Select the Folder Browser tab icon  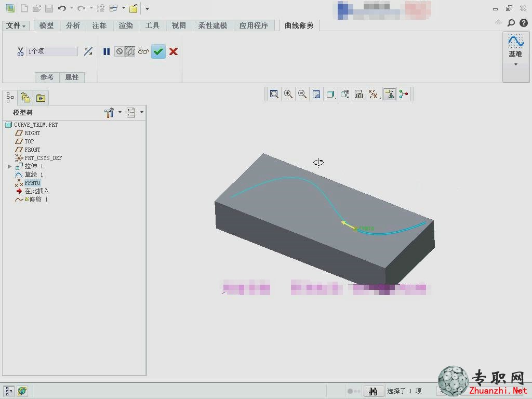pos(25,98)
